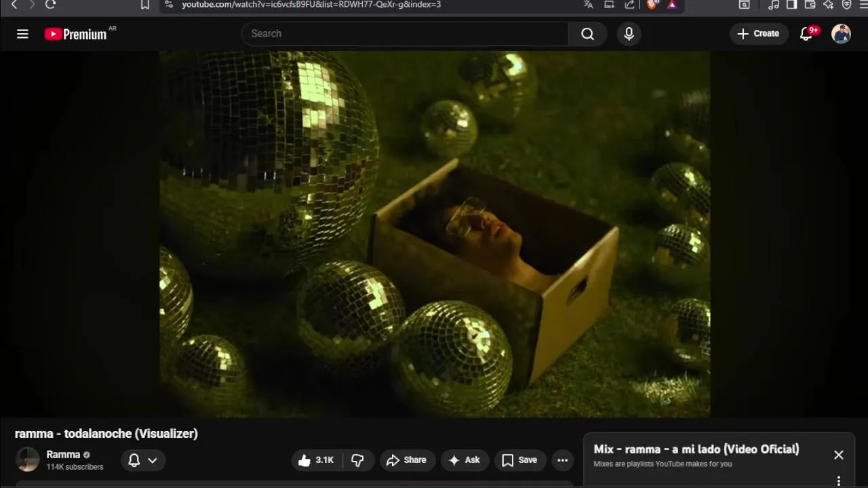This screenshot has width=868, height=488.
Task: Share this page from address bar
Action: pos(629,5)
